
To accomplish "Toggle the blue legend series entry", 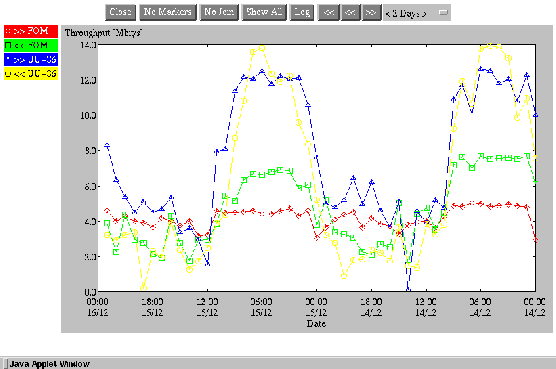I will (x=31, y=60).
